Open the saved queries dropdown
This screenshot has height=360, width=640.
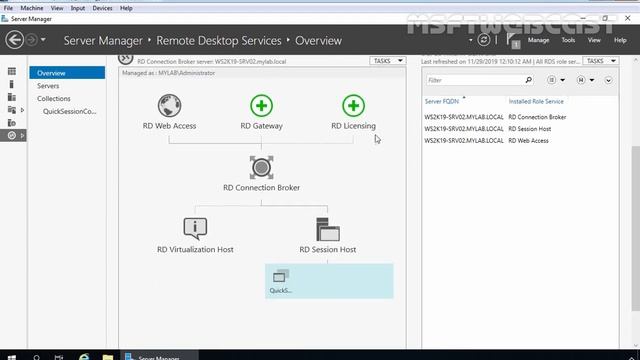point(585,80)
